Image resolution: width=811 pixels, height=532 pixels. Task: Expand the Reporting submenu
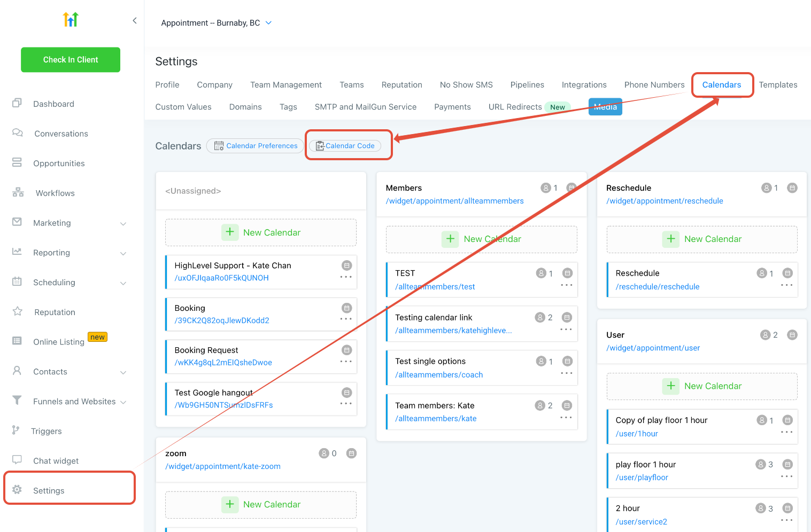pyautogui.click(x=123, y=254)
